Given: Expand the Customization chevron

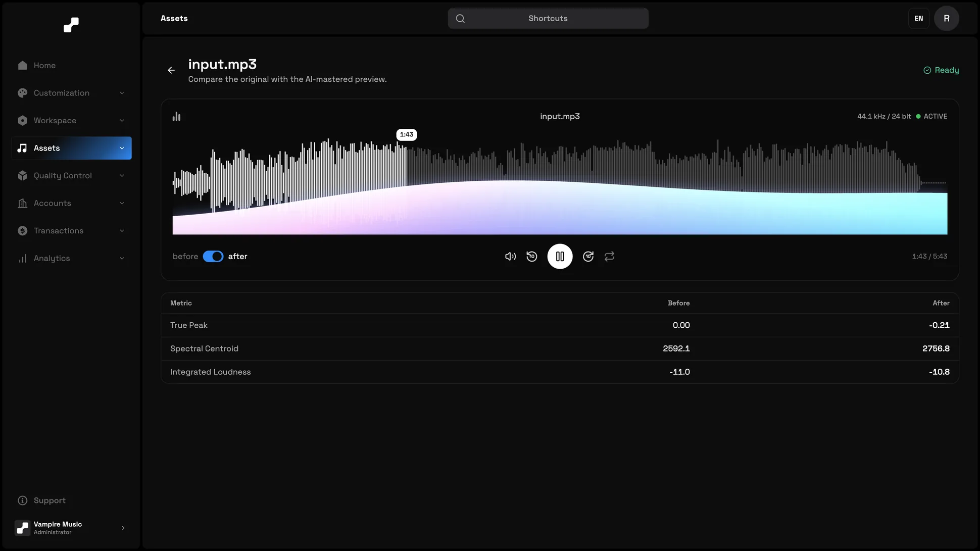Looking at the screenshot, I should [122, 93].
